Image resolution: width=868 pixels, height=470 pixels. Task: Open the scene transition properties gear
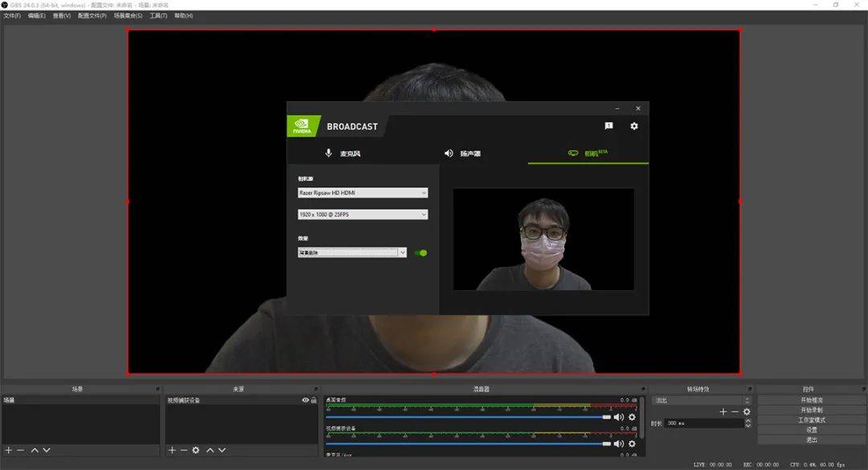pos(747,411)
